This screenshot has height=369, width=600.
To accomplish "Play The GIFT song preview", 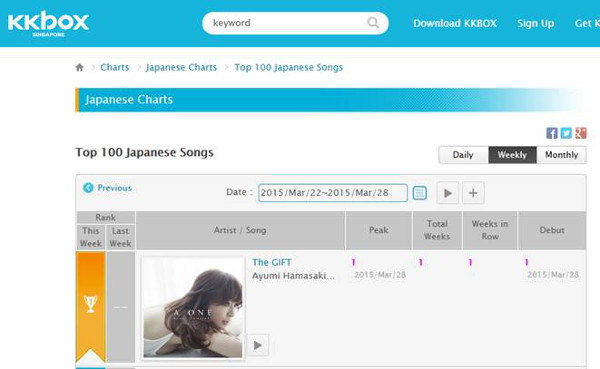I will click(x=258, y=345).
